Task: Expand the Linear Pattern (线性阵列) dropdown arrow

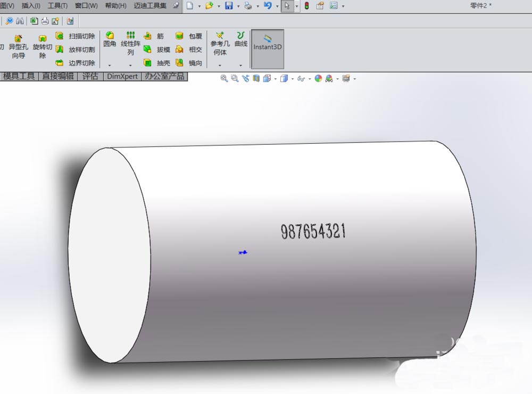Action: 131,65
